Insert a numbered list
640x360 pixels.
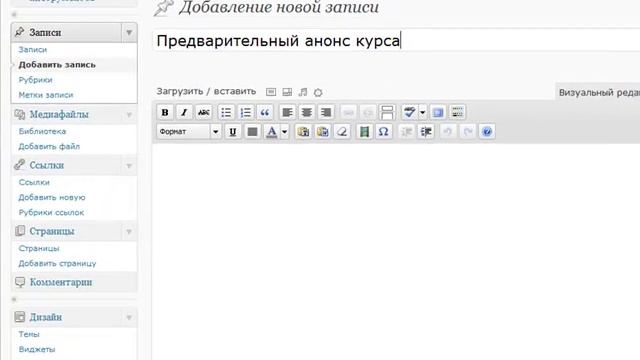click(x=245, y=112)
